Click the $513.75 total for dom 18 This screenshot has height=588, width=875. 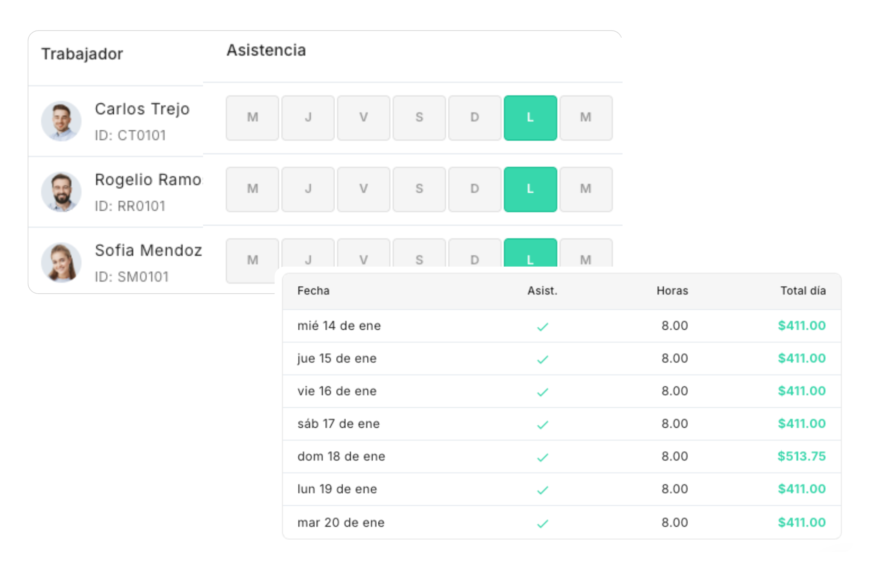801,456
